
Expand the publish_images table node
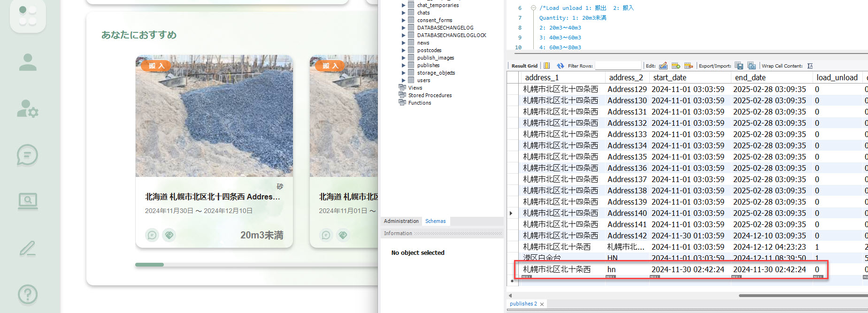(x=403, y=58)
